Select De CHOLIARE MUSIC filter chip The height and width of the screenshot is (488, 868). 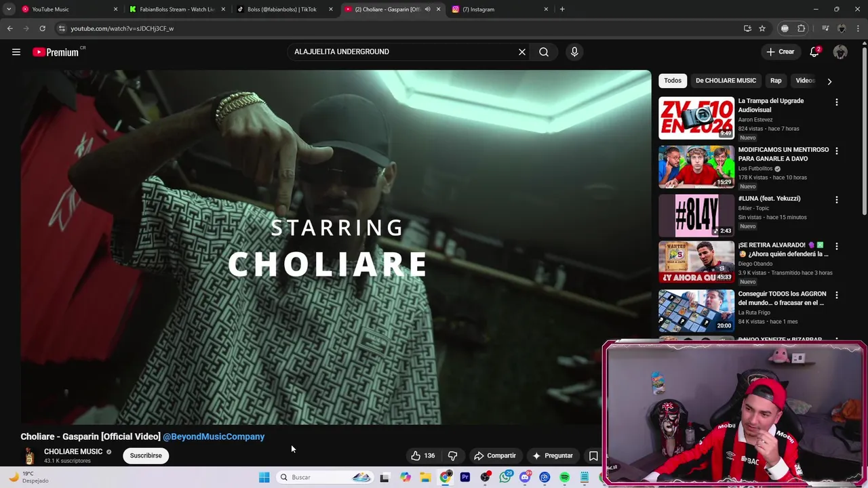pos(726,81)
